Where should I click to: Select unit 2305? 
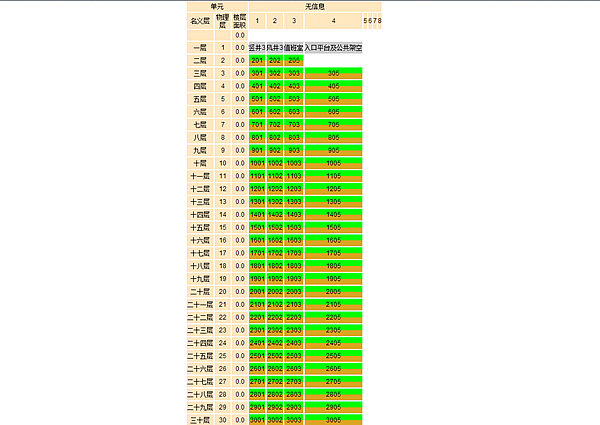[x=333, y=330]
